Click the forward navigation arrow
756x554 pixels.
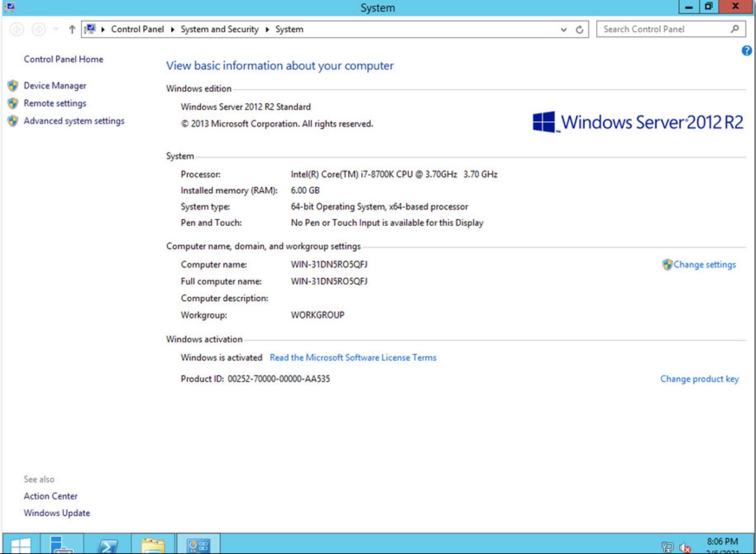(39, 29)
